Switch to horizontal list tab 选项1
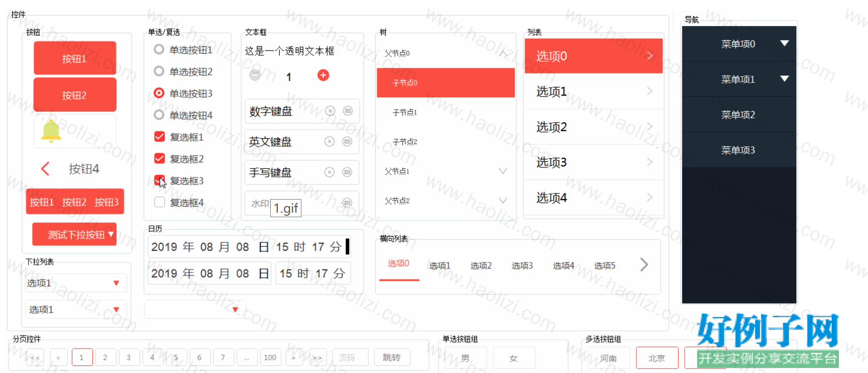The image size is (868, 373). click(x=440, y=265)
